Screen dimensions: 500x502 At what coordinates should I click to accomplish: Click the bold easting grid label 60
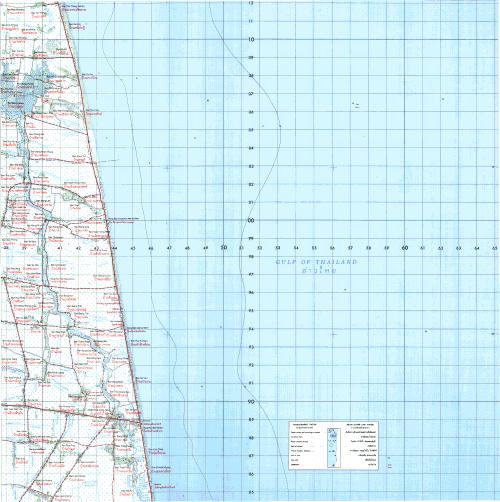click(405, 248)
